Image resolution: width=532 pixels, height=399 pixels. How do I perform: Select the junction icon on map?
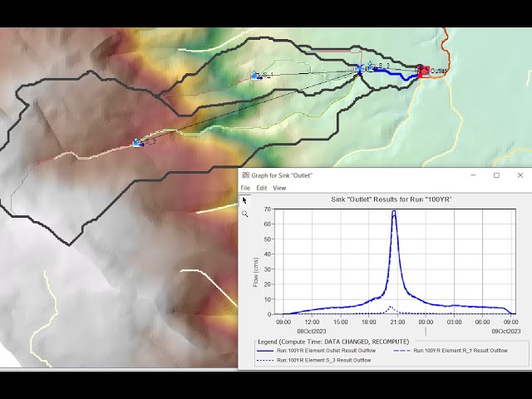pos(360,68)
